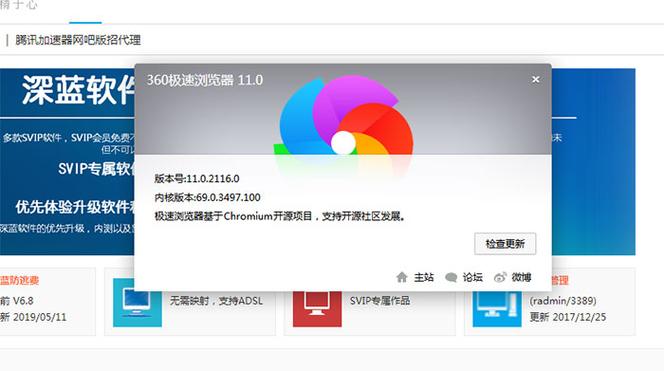Screen dimensions: 664x371
Task: Click the 微博 Weibo icon
Action: (x=500, y=277)
